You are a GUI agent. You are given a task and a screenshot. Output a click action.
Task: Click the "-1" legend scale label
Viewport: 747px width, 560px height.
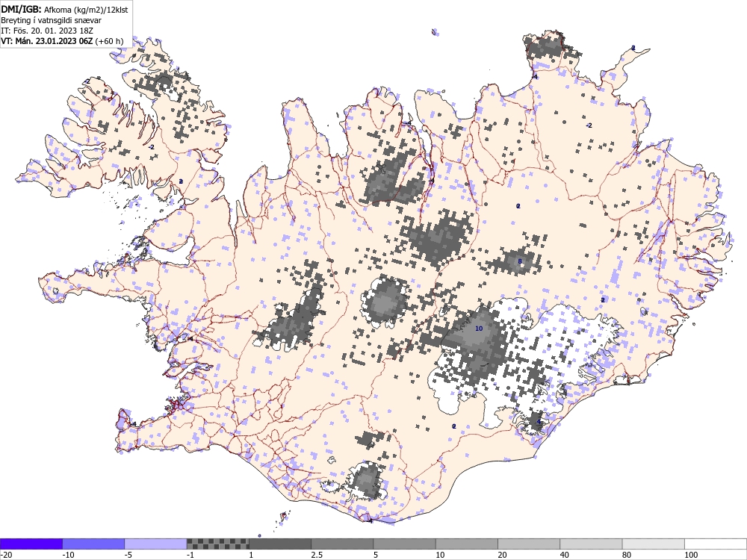pyautogui.click(x=190, y=555)
